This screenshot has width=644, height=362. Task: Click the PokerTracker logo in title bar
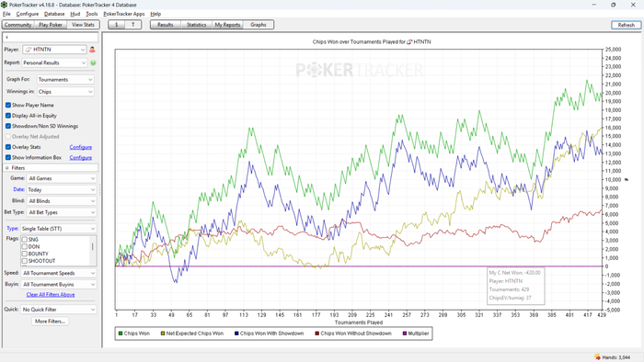click(x=4, y=5)
